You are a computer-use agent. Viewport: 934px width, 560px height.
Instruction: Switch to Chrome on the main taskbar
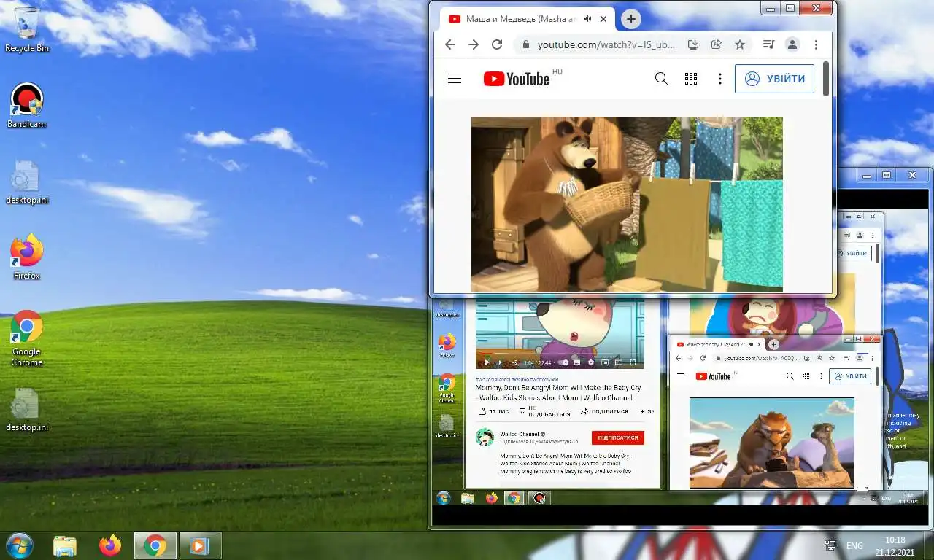[155, 545]
